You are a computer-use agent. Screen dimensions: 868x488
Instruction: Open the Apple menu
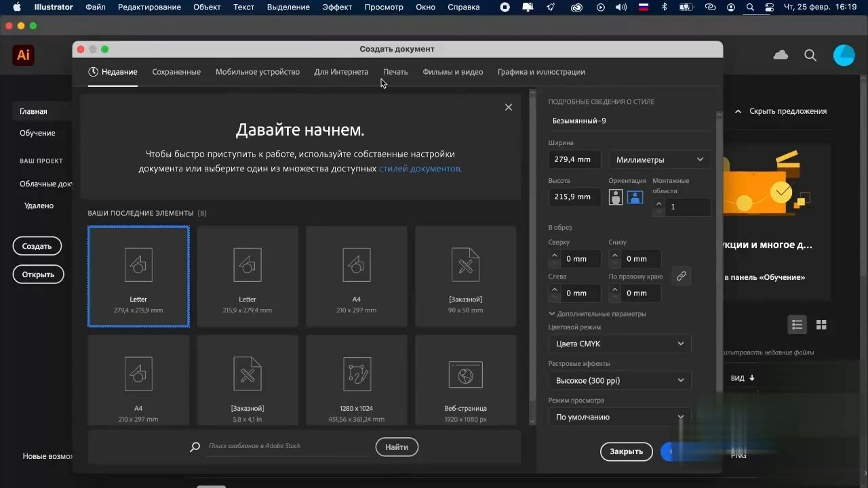[17, 7]
